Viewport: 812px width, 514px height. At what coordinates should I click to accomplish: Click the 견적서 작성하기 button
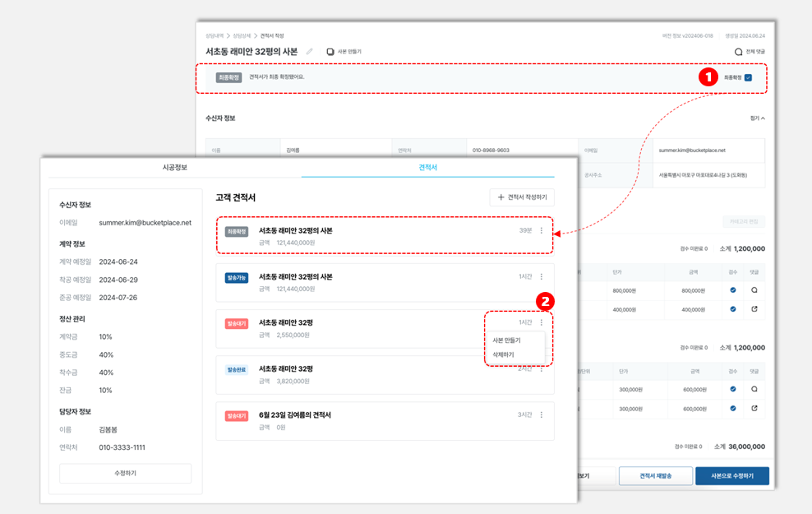click(x=522, y=197)
